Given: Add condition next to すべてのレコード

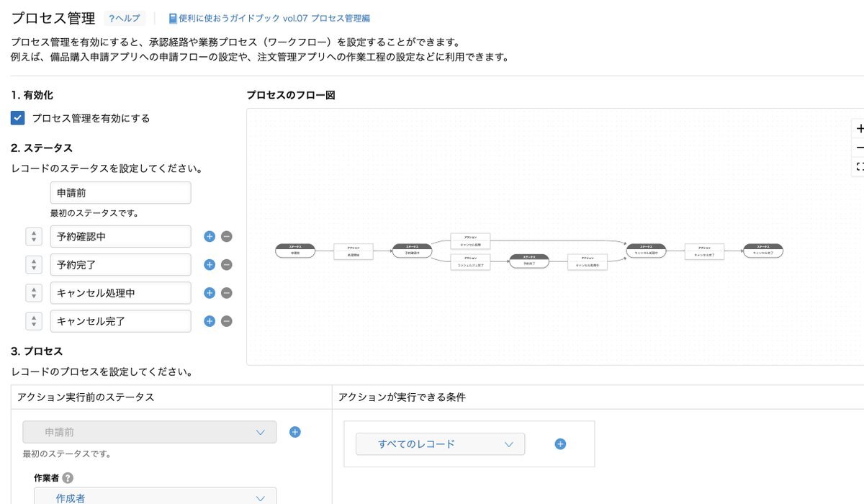Looking at the screenshot, I should (x=560, y=444).
